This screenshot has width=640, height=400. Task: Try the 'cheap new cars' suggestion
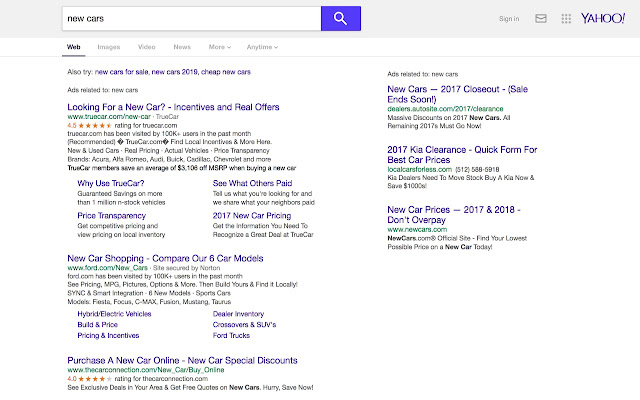point(226,72)
